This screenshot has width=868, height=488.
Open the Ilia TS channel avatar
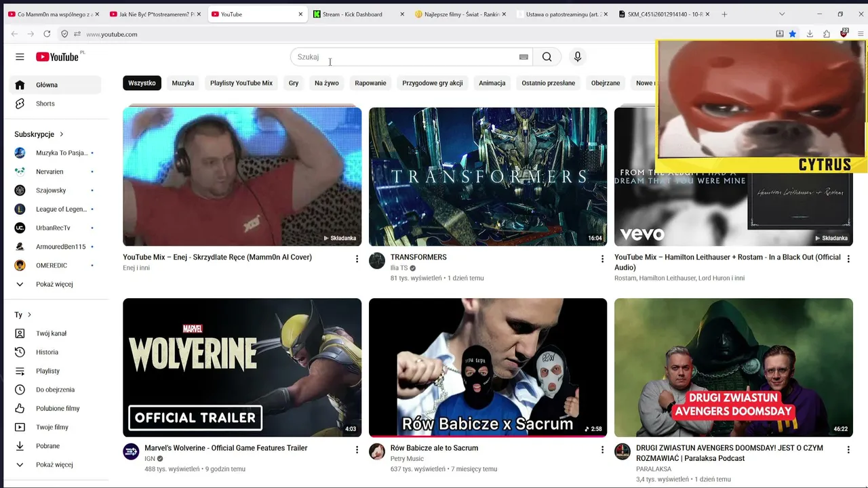(377, 261)
